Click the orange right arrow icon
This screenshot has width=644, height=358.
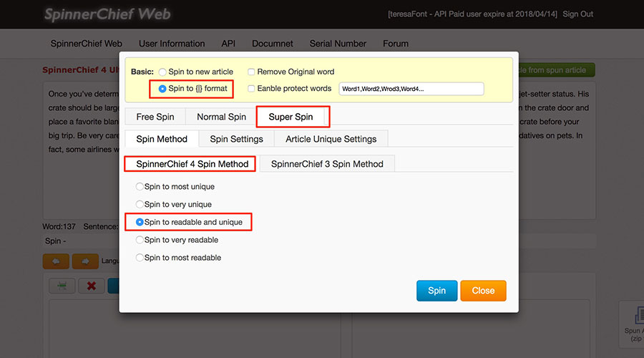coord(85,261)
